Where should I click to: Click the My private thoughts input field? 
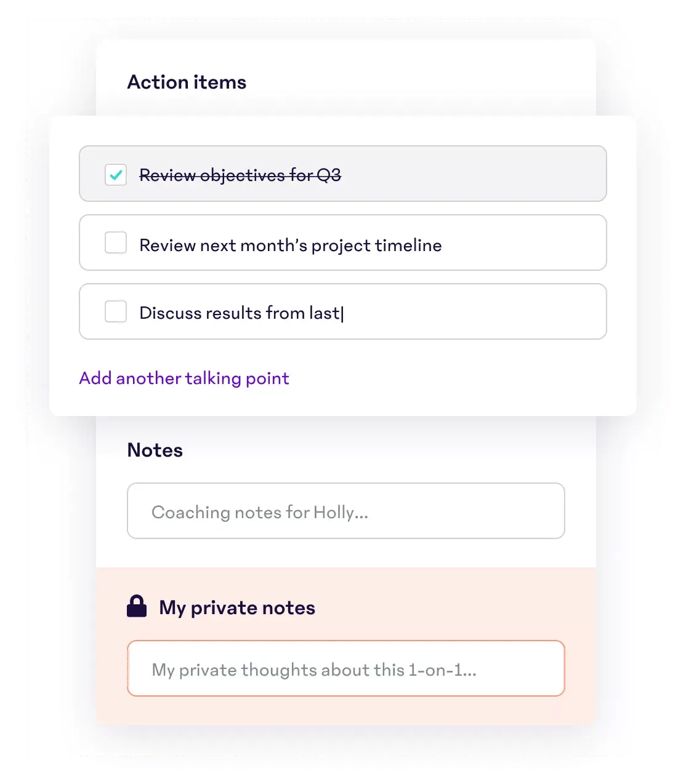point(345,669)
